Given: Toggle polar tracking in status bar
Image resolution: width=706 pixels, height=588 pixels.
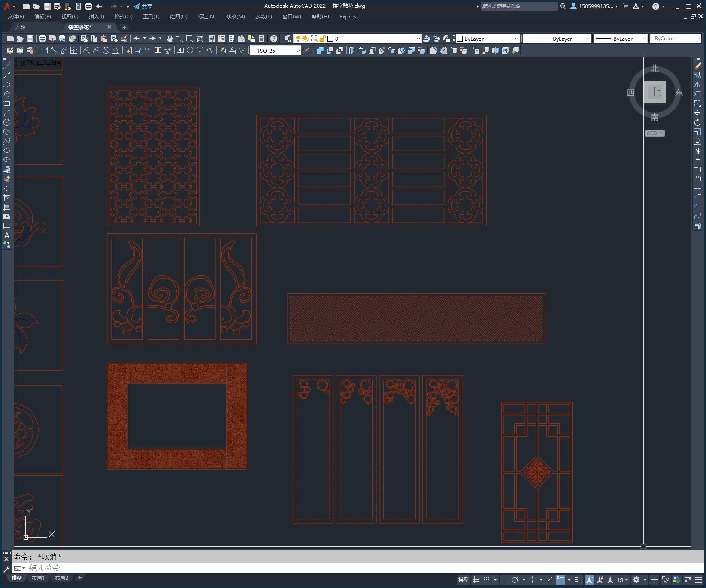Looking at the screenshot, I should pyautogui.click(x=515, y=580).
